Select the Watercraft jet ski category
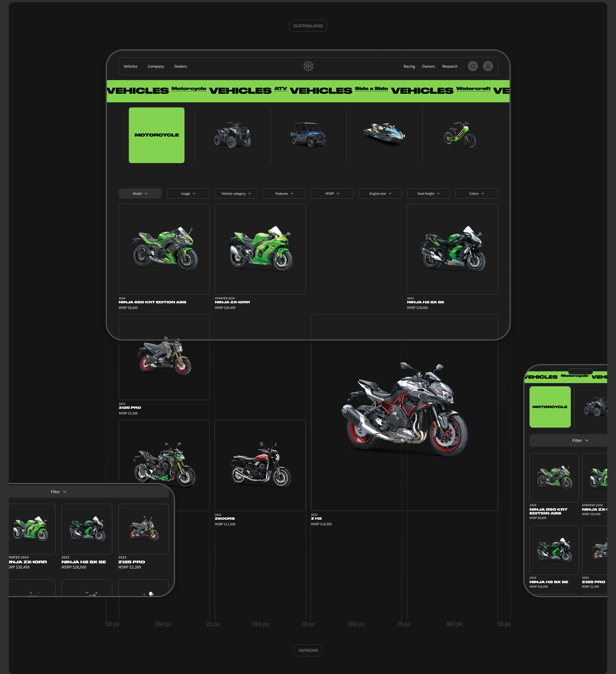The width and height of the screenshot is (616, 674). click(x=384, y=135)
